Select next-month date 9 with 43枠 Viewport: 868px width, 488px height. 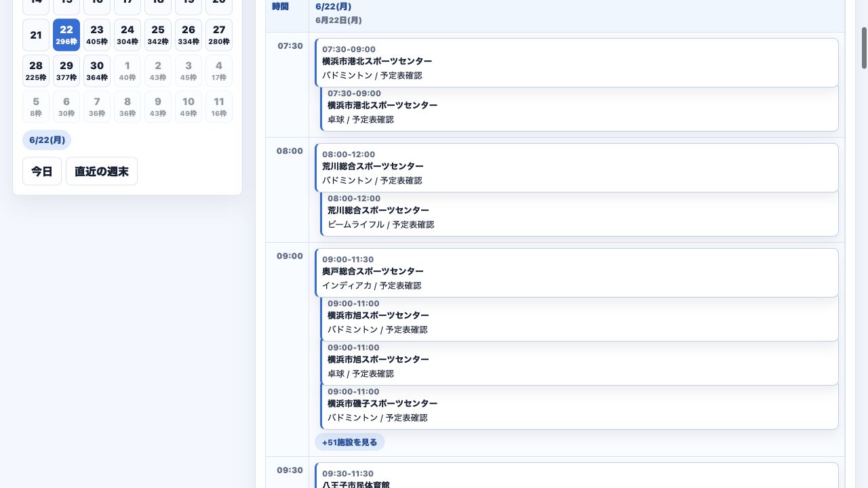[x=158, y=106]
